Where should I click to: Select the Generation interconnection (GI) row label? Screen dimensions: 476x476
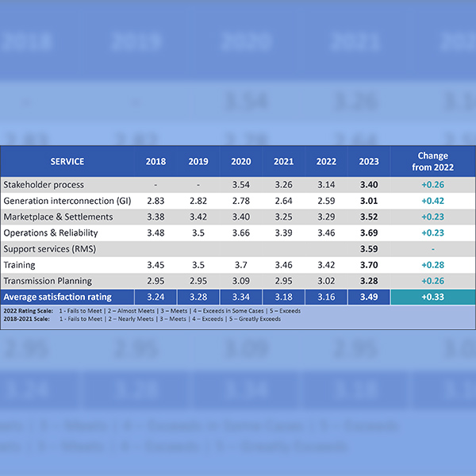(x=67, y=201)
